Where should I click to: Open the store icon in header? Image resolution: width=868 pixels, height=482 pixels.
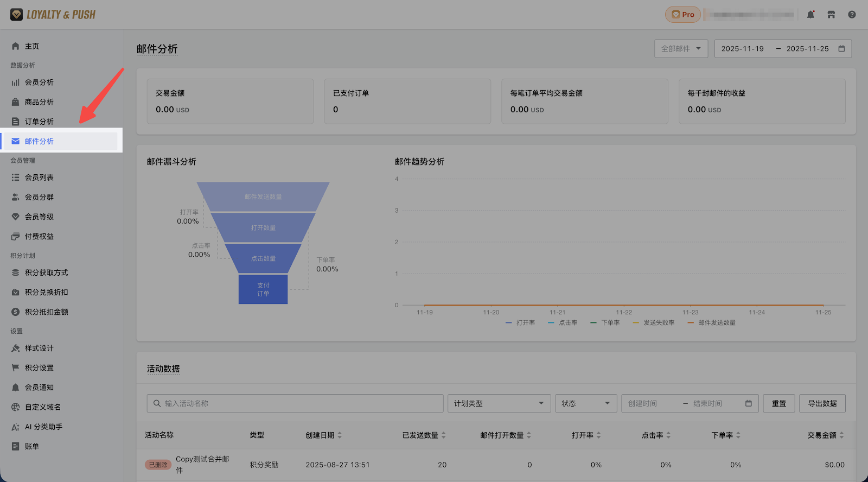pyautogui.click(x=831, y=15)
